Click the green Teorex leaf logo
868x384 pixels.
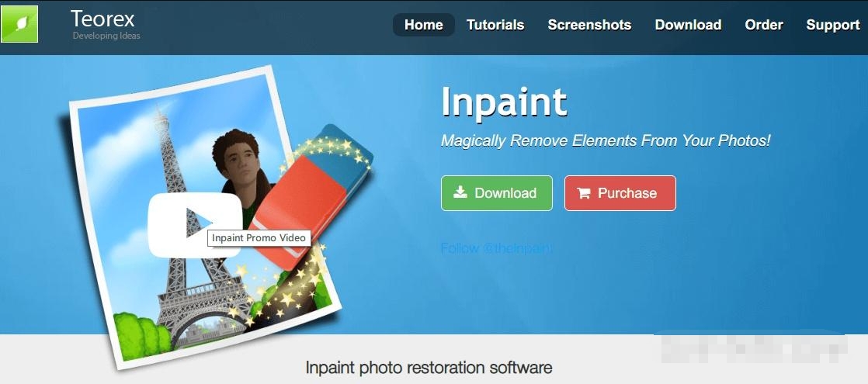19,24
